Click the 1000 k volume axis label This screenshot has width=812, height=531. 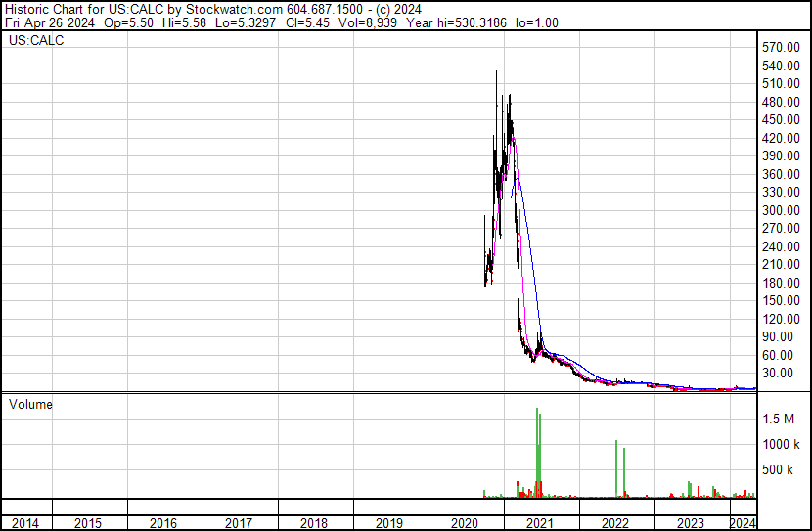pos(781,444)
